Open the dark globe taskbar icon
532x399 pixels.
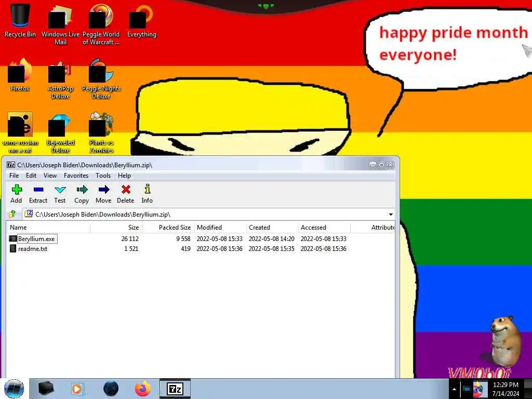click(111, 389)
